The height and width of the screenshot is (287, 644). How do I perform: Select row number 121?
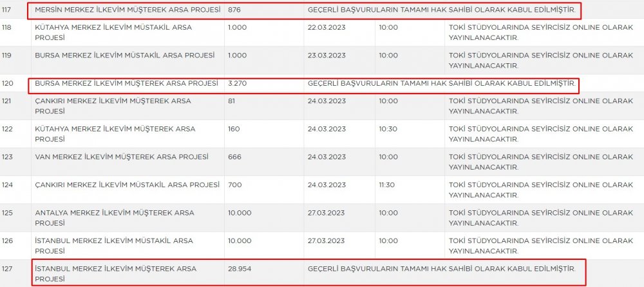click(x=6, y=101)
